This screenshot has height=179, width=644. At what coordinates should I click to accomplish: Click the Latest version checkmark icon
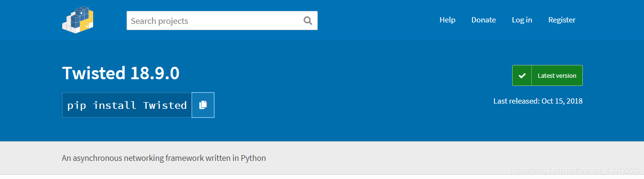click(x=522, y=75)
